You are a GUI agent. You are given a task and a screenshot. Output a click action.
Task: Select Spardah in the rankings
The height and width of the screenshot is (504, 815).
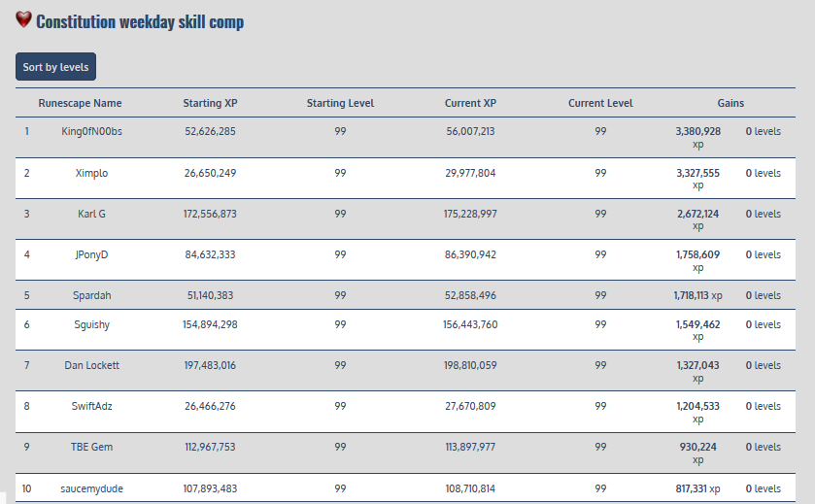click(x=92, y=295)
